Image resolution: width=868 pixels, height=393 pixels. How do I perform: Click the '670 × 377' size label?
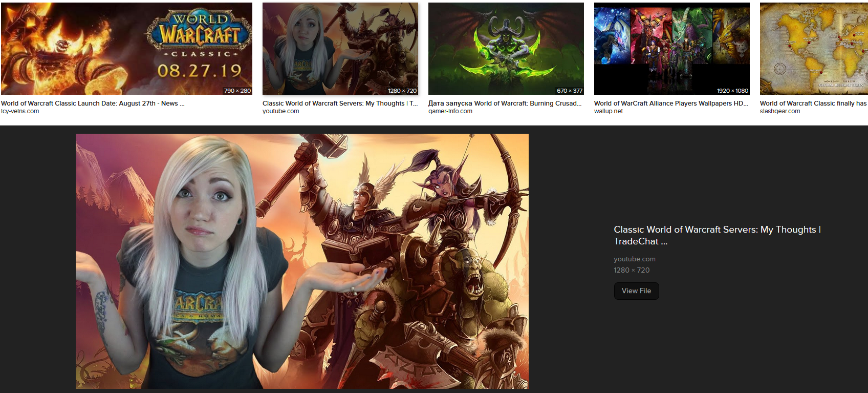(570, 91)
